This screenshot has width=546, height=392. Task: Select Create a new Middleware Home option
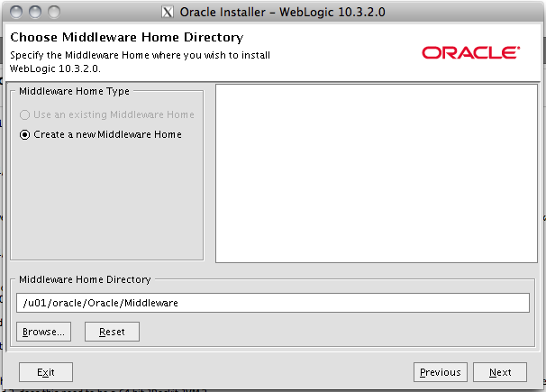point(101,134)
